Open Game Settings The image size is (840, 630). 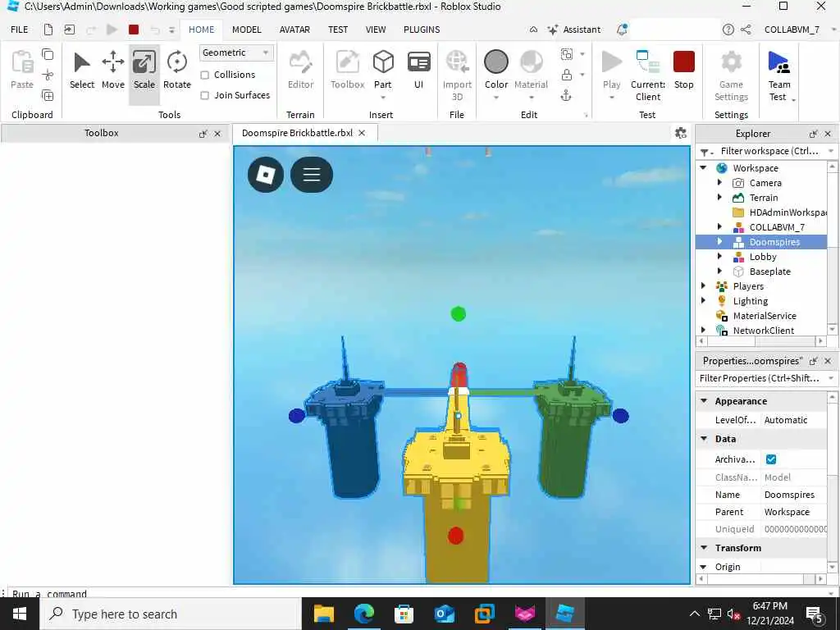point(731,75)
